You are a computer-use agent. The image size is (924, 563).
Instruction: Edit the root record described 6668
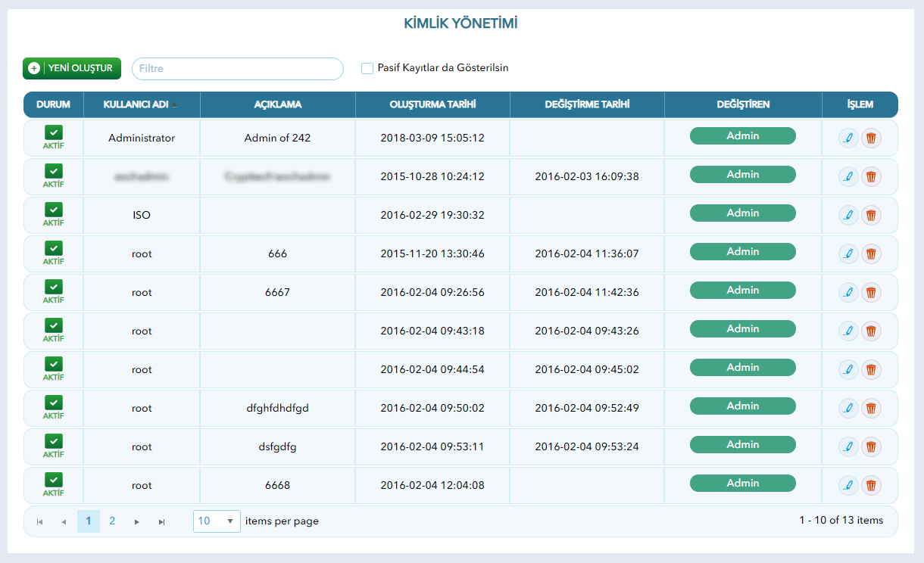coord(848,485)
